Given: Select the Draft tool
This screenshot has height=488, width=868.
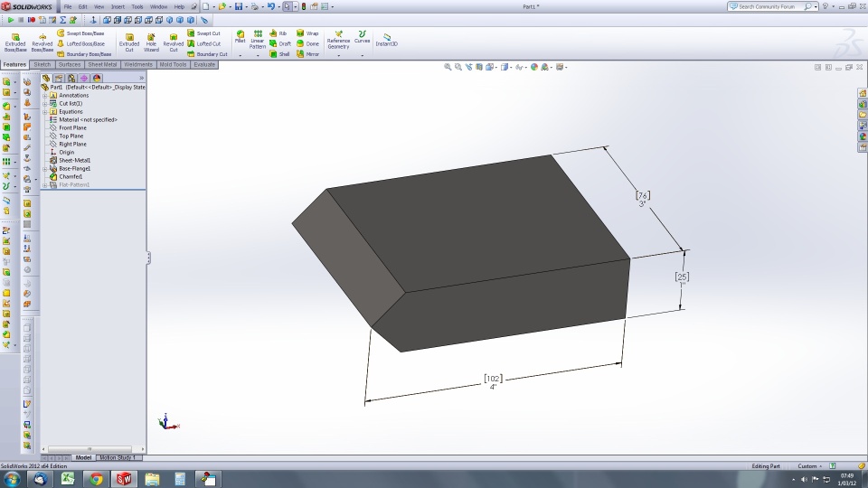Looking at the screenshot, I should 280,43.
